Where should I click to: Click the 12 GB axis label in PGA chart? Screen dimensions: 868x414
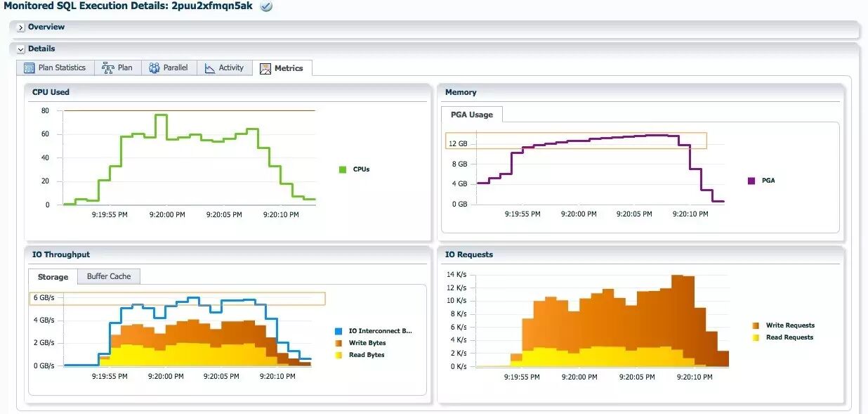(x=458, y=143)
